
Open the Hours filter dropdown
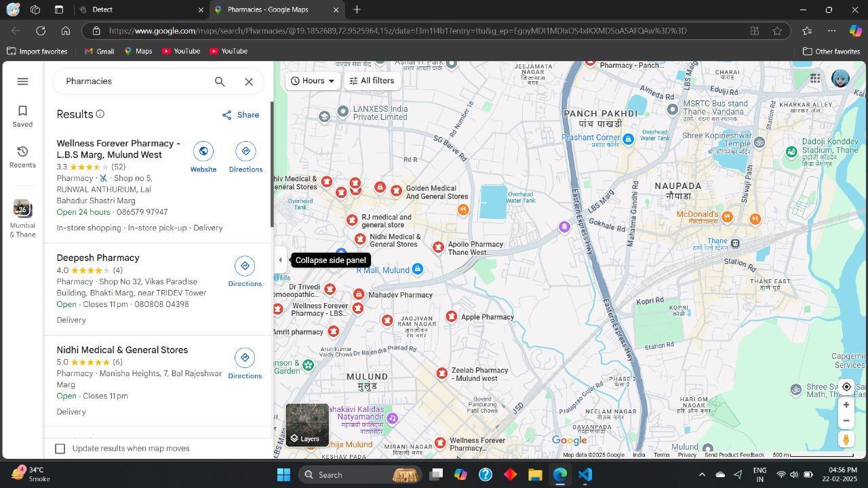tap(313, 81)
